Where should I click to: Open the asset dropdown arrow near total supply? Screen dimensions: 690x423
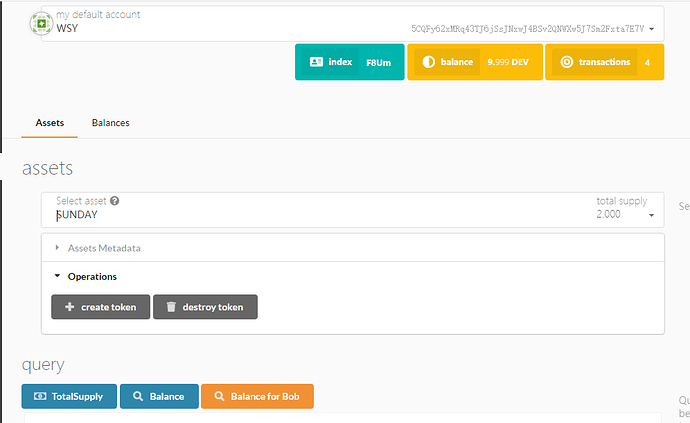pyautogui.click(x=651, y=215)
